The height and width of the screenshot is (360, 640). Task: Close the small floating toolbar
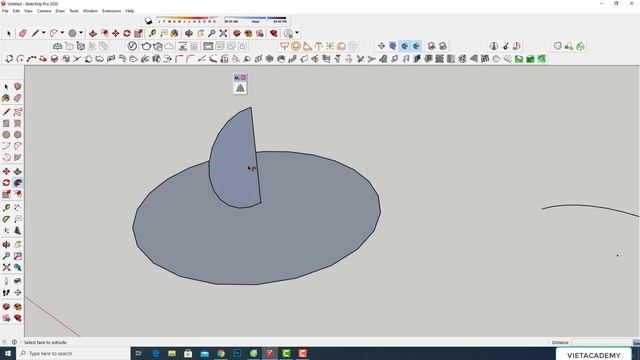[244, 78]
